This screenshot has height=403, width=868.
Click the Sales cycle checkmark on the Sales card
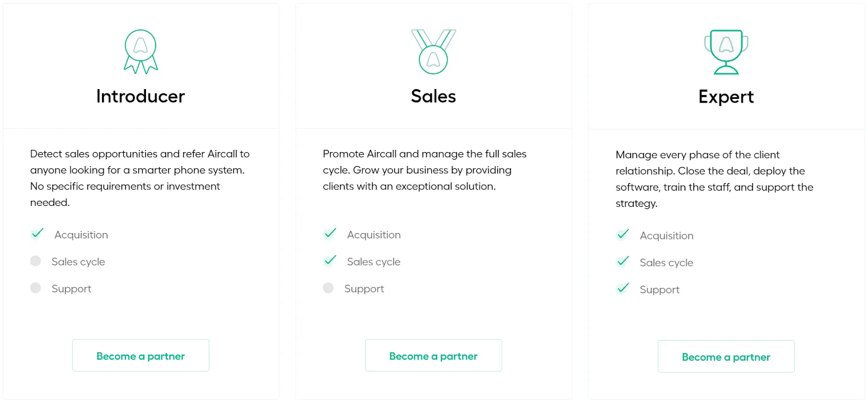pyautogui.click(x=329, y=261)
